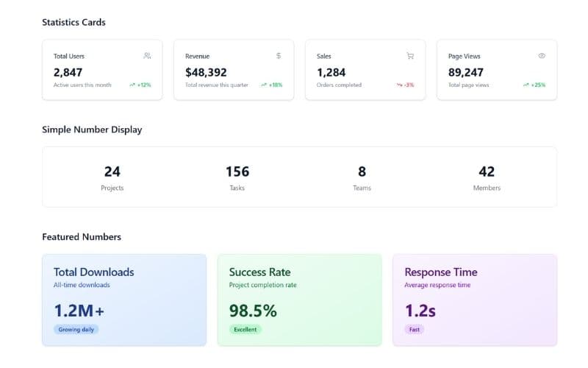This screenshot has width=588, height=368.
Task: Click the users icon on Total Users card
Action: point(147,56)
